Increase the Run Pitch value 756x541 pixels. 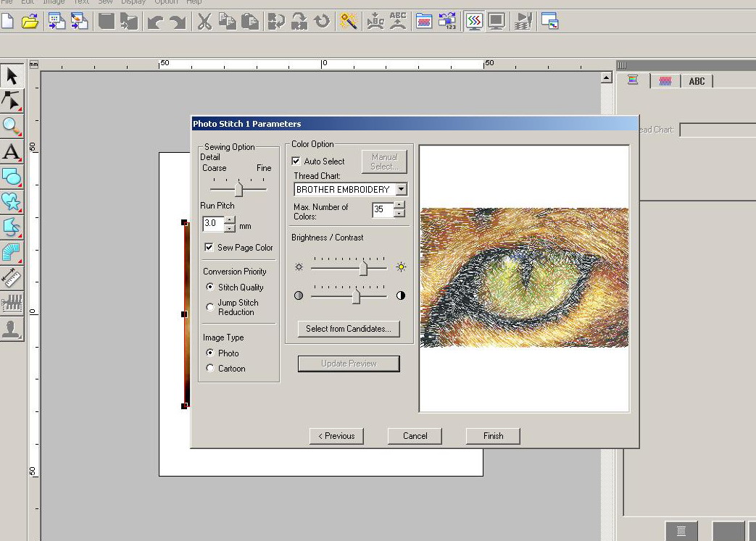[x=230, y=220]
